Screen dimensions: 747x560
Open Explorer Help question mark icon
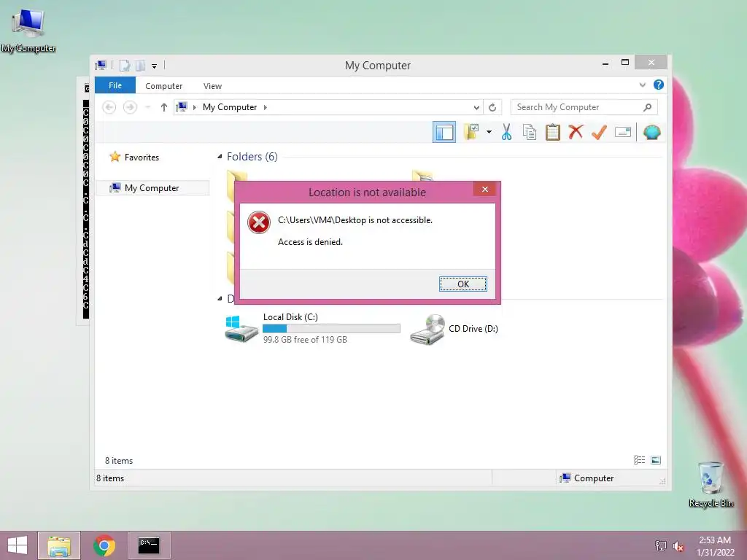659,85
